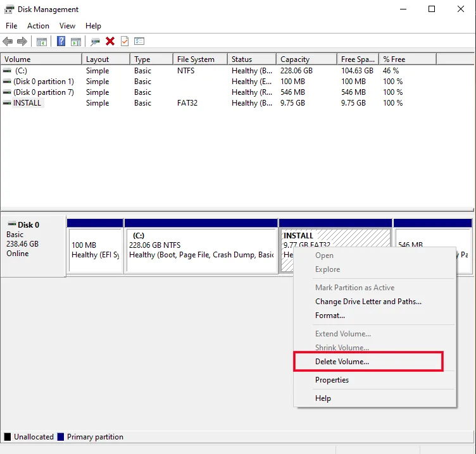The height and width of the screenshot is (454, 476).
Task: Sort by the File System column header
Action: 196,59
